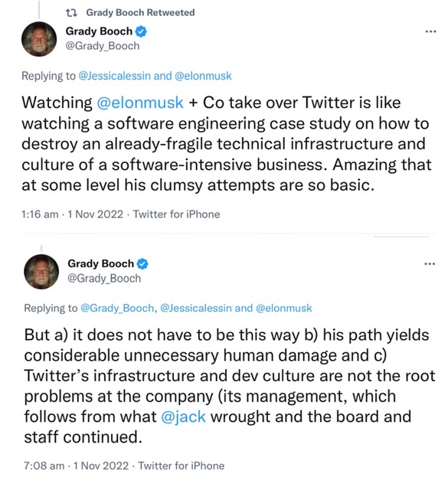This screenshot has width=448, height=490.
Task: Open the 1:16 am · 1 Nov 2022 timestamp
Action: point(72,214)
